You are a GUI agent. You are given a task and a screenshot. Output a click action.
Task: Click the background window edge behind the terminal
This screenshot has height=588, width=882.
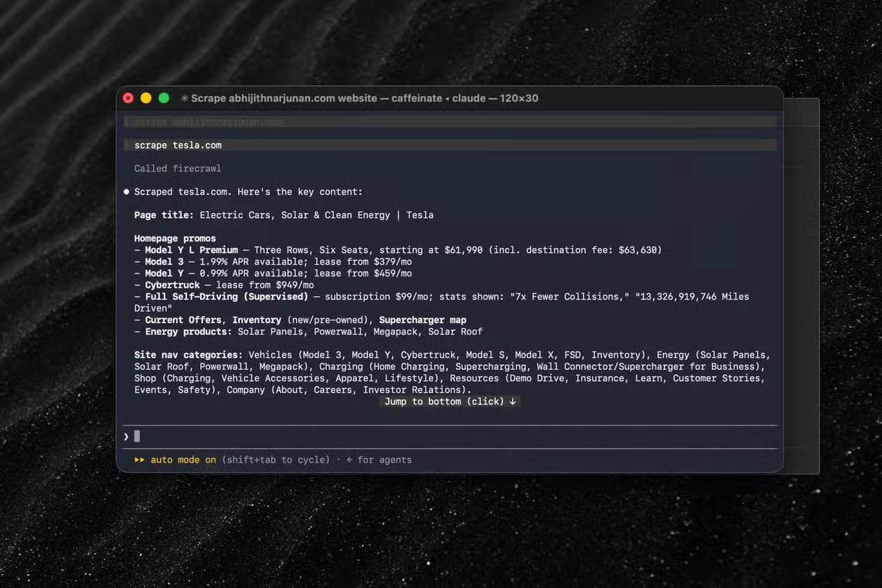801,286
